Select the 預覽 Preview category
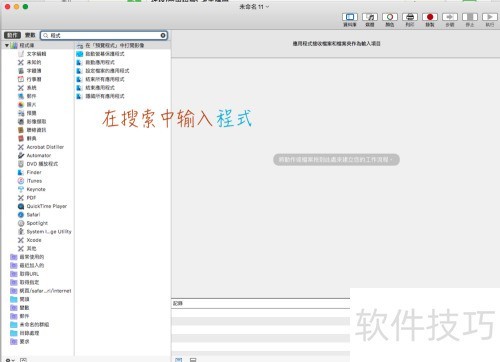 click(27, 113)
